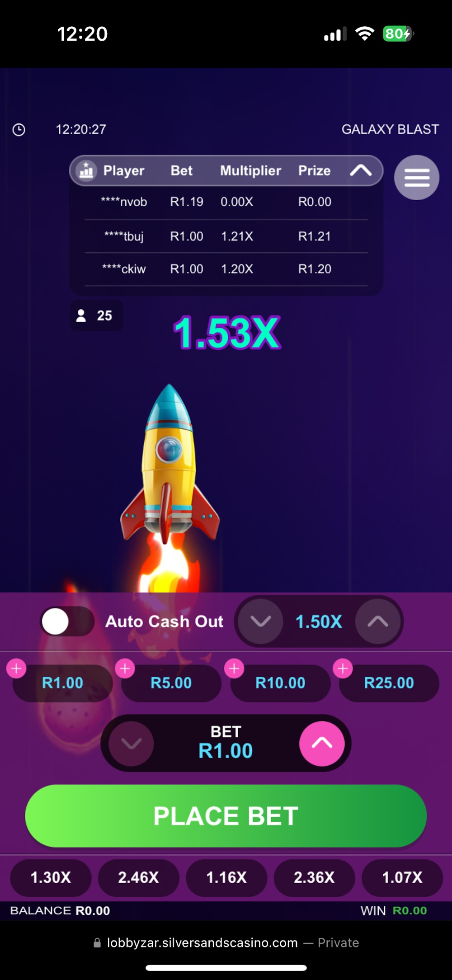The width and height of the screenshot is (452, 980).
Task: Click the leaderboard podium icon
Action: (86, 170)
